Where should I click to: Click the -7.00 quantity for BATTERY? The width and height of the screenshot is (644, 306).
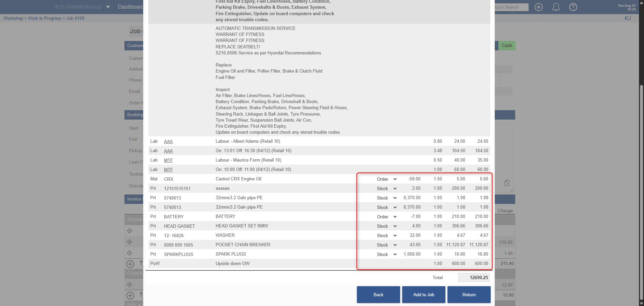coord(416,216)
